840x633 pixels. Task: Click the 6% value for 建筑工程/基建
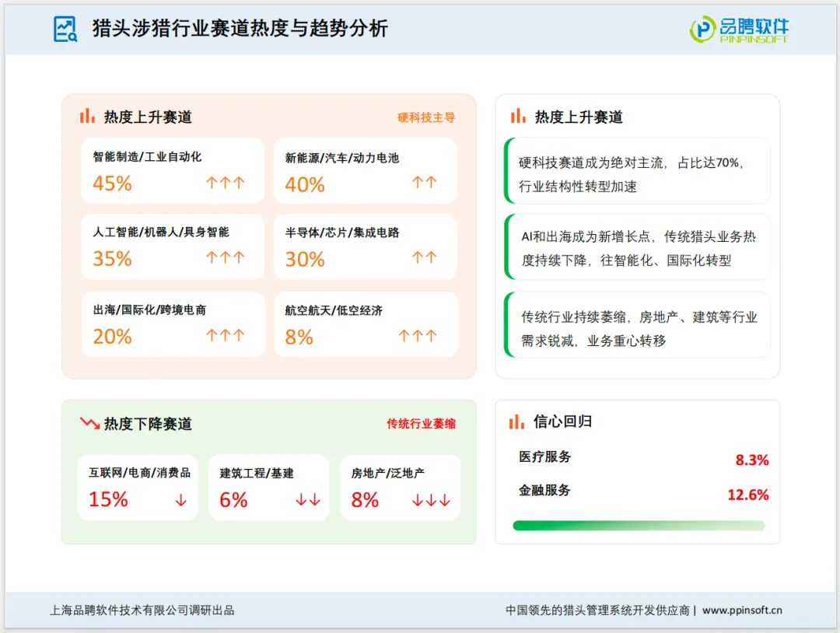[233, 500]
